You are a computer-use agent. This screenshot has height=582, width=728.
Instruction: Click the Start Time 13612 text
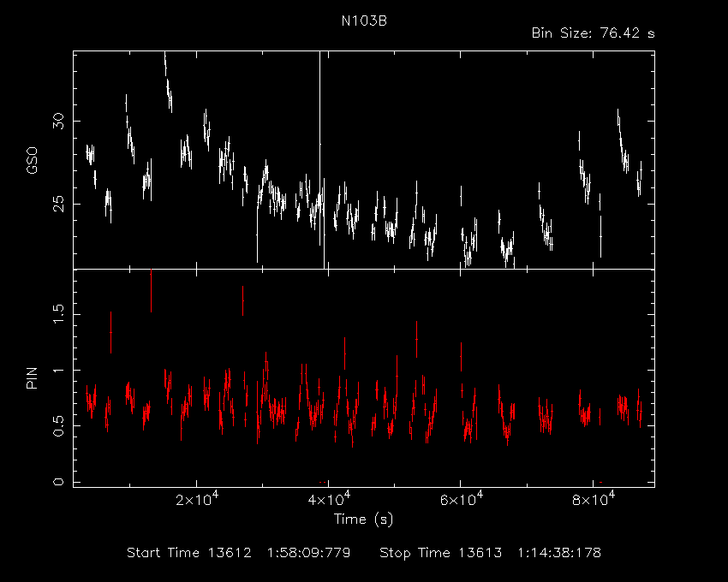click(189, 553)
